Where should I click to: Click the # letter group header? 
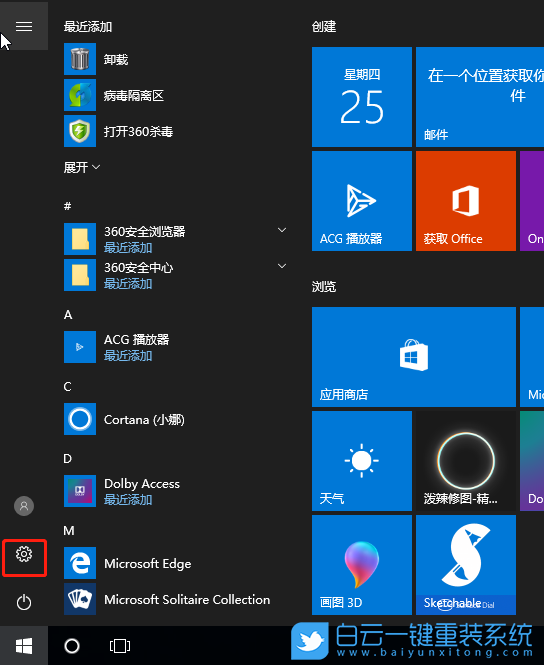(67, 206)
